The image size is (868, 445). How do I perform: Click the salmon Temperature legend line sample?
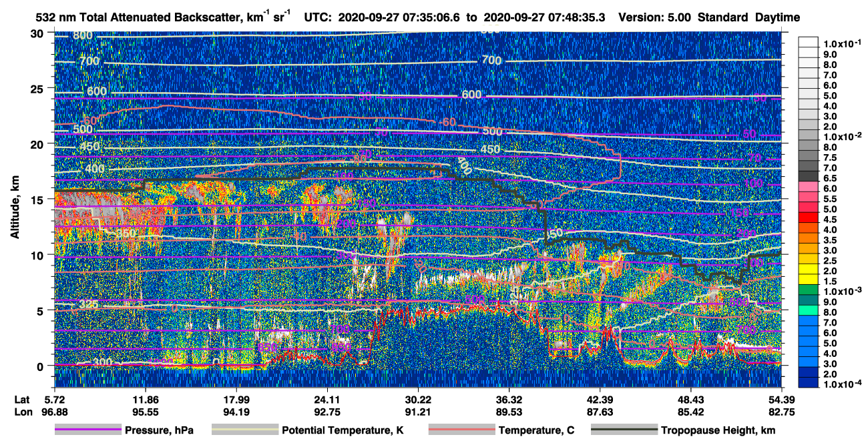(x=461, y=430)
